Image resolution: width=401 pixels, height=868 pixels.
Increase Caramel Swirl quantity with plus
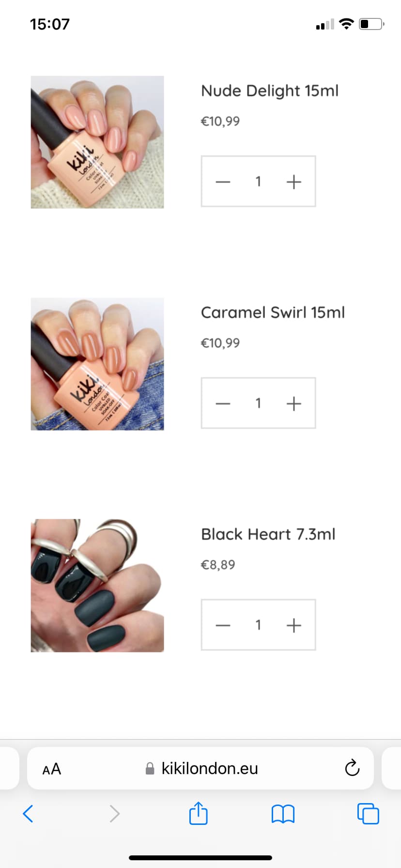click(294, 403)
